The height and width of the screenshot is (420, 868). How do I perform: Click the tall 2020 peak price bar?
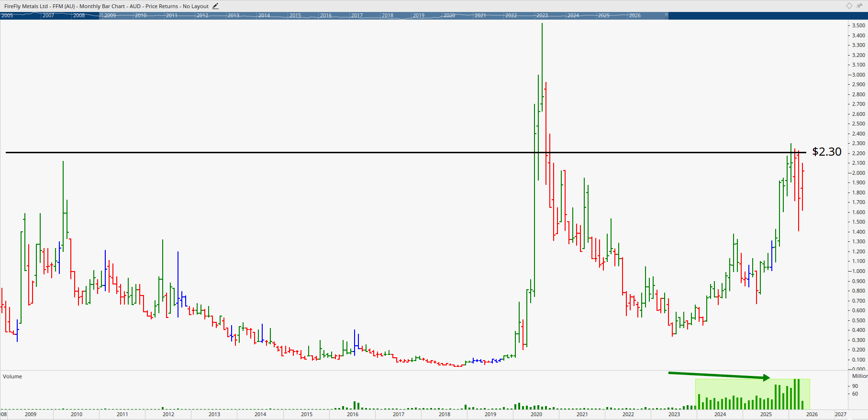542,67
